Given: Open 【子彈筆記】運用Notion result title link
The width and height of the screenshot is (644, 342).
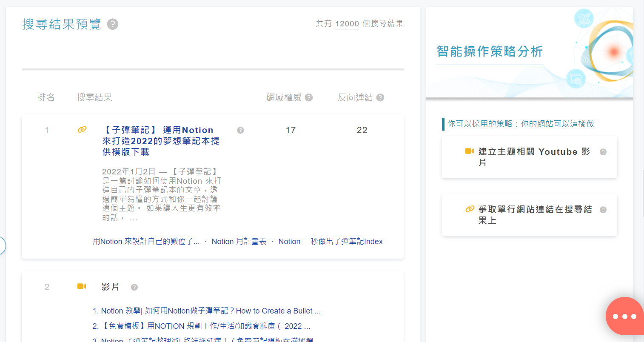Looking at the screenshot, I should (161, 141).
